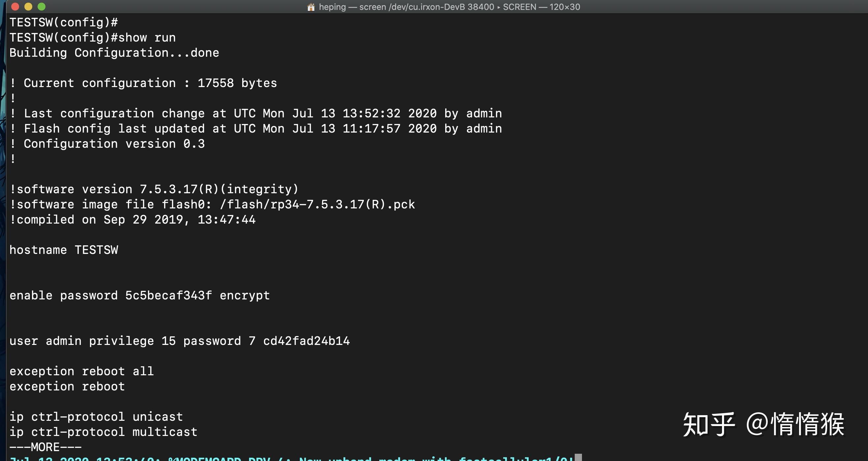Click the '17558 bytes' configuration size text
Viewport: 868px width, 461px height.
(x=237, y=83)
